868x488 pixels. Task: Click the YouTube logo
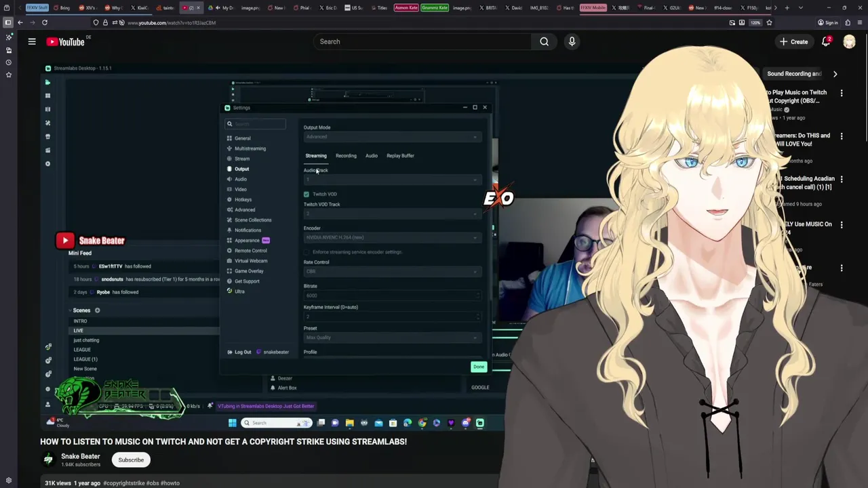pyautogui.click(x=66, y=42)
